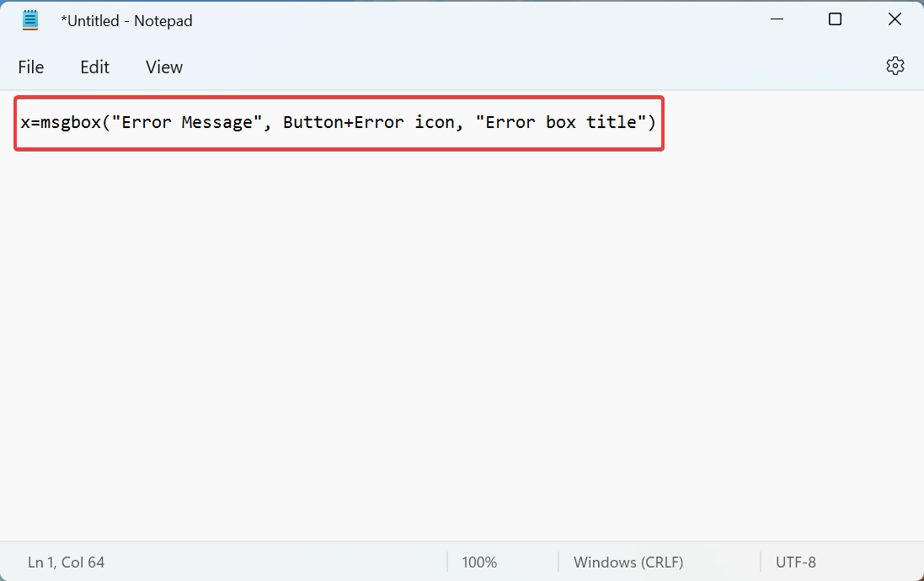Open the Settings gear icon
924x581 pixels.
coord(895,65)
